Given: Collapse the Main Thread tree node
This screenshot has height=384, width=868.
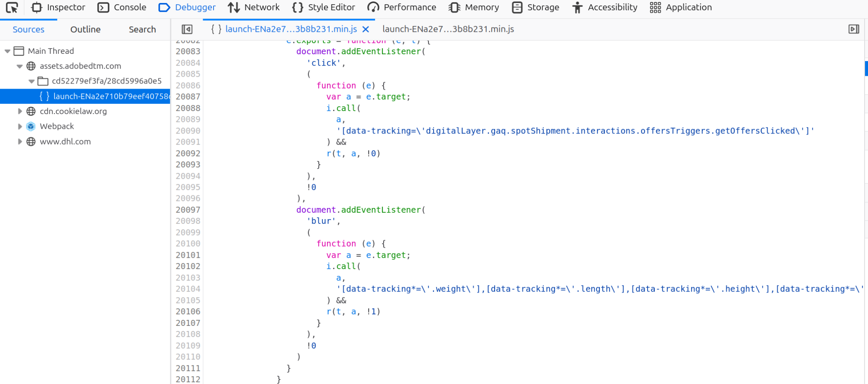Looking at the screenshot, I should 7,51.
